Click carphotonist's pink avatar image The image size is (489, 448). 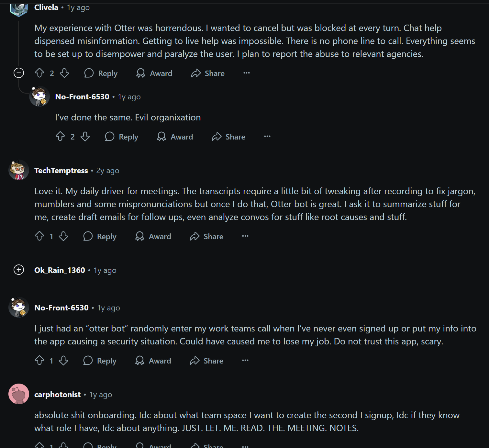click(x=19, y=394)
